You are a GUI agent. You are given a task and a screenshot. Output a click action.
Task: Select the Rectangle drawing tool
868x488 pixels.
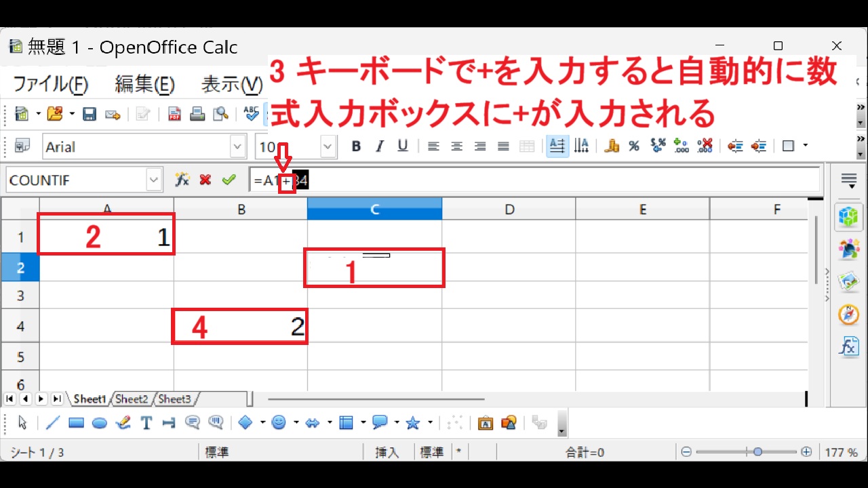(x=76, y=422)
